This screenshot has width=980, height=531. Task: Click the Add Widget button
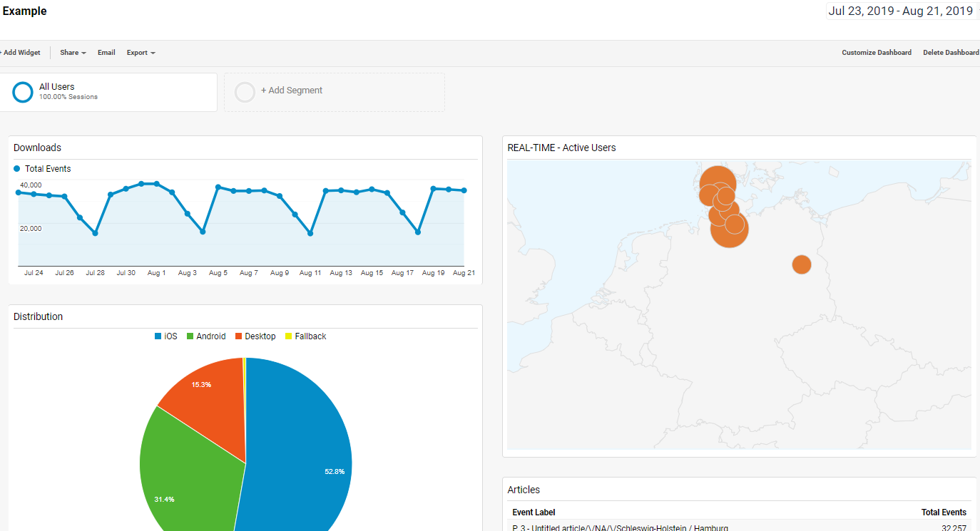20,53
